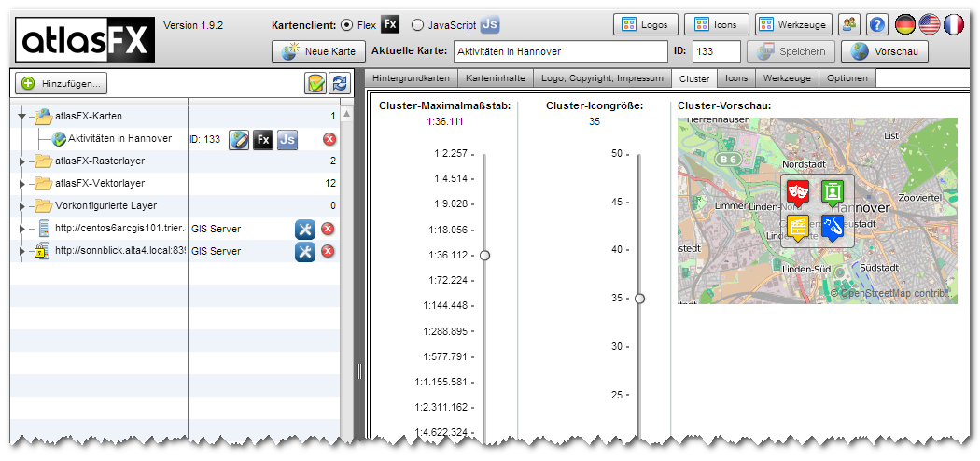Open the Logos button
Image resolution: width=980 pixels, height=461 pixels.
(646, 25)
